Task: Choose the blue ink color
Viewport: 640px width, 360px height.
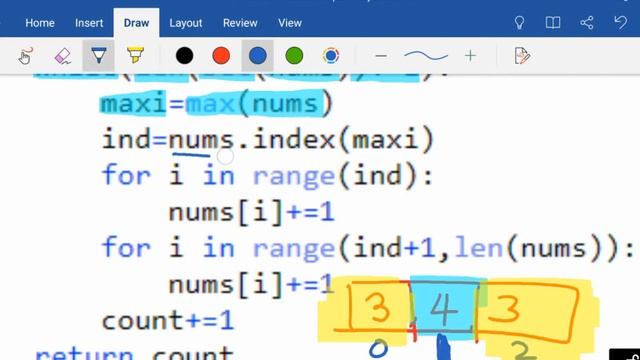Action: click(x=258, y=56)
